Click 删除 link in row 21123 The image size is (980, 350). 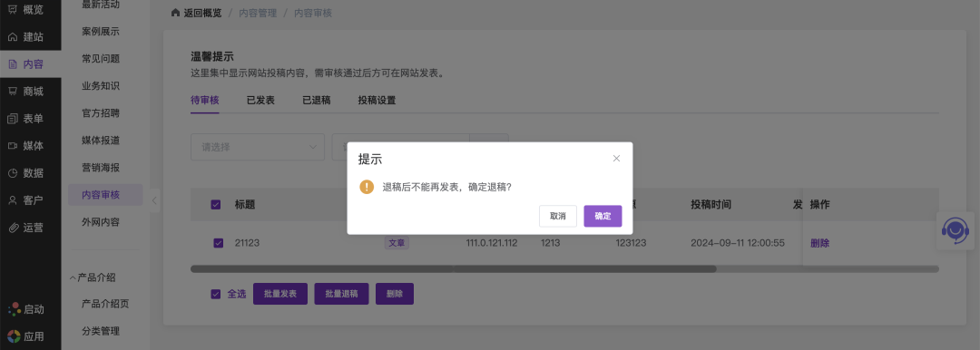(x=819, y=243)
